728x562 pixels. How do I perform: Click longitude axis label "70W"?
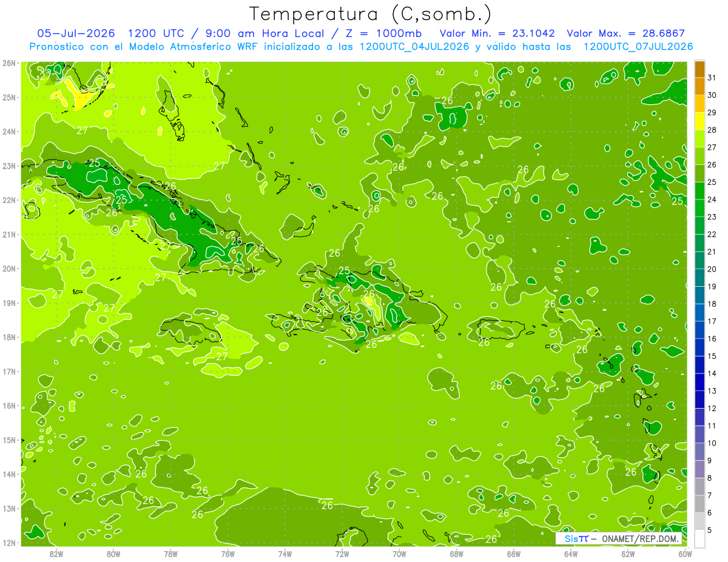pos(399,554)
